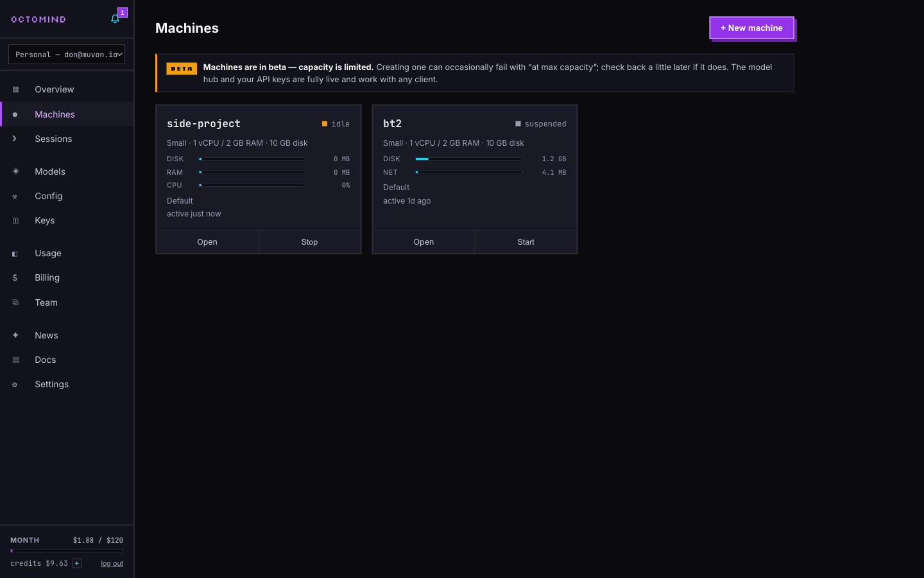
Task: Add credits with the plus icon
Action: tap(77, 563)
